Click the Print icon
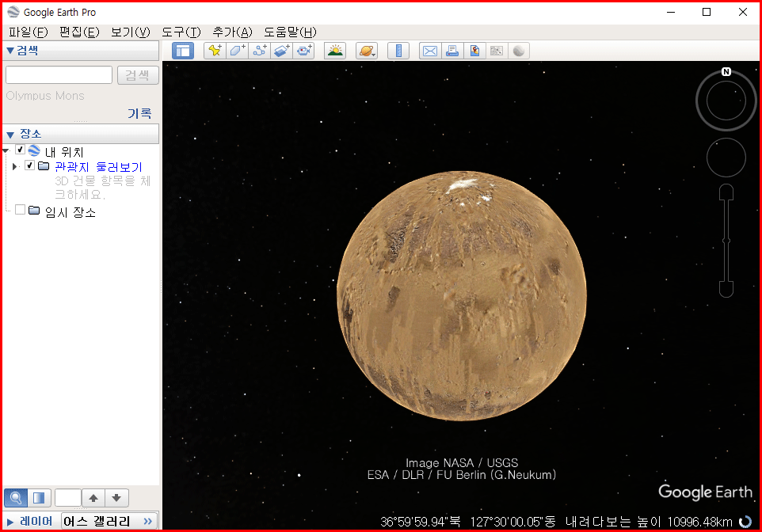This screenshot has width=762, height=532. [x=452, y=51]
